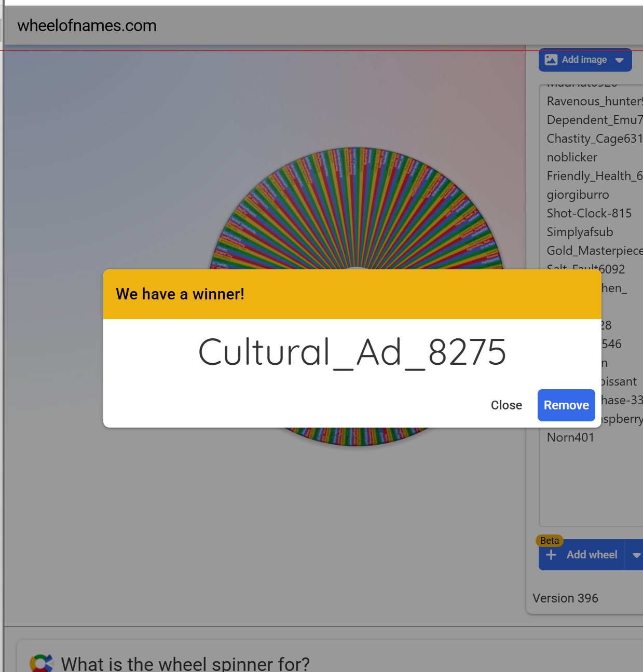643x672 pixels.
Task: Open the dropdown arrow beside Add wheel
Action: click(636, 555)
